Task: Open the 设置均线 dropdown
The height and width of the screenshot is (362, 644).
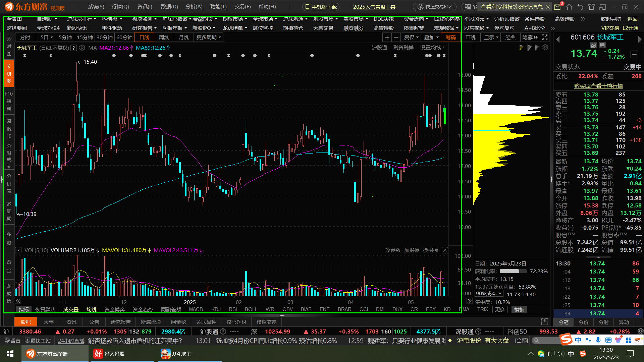Action: [432, 48]
